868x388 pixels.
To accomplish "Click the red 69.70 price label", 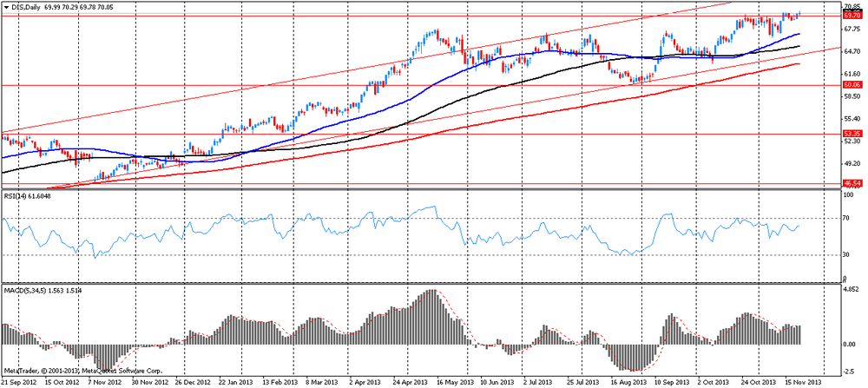I will (x=851, y=16).
